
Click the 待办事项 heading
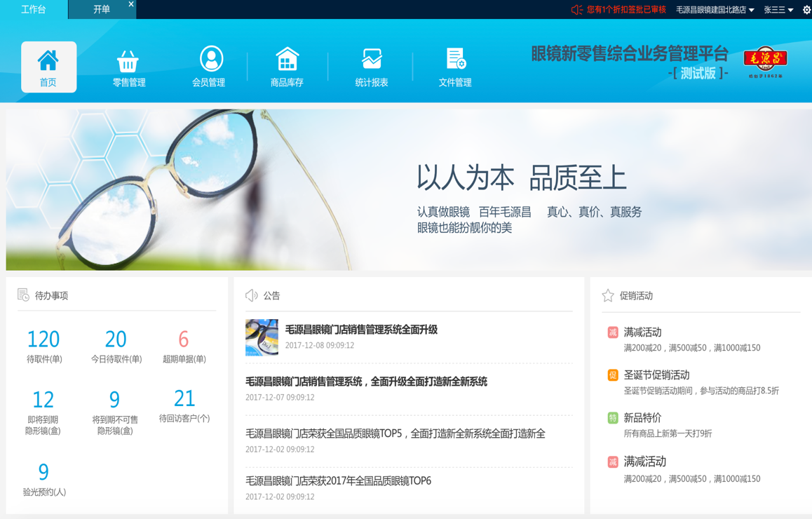pyautogui.click(x=51, y=296)
